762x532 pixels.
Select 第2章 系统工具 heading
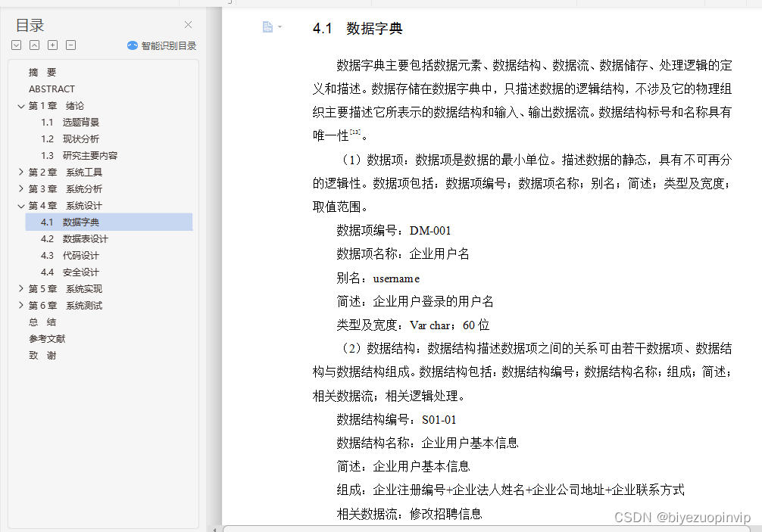pos(65,173)
